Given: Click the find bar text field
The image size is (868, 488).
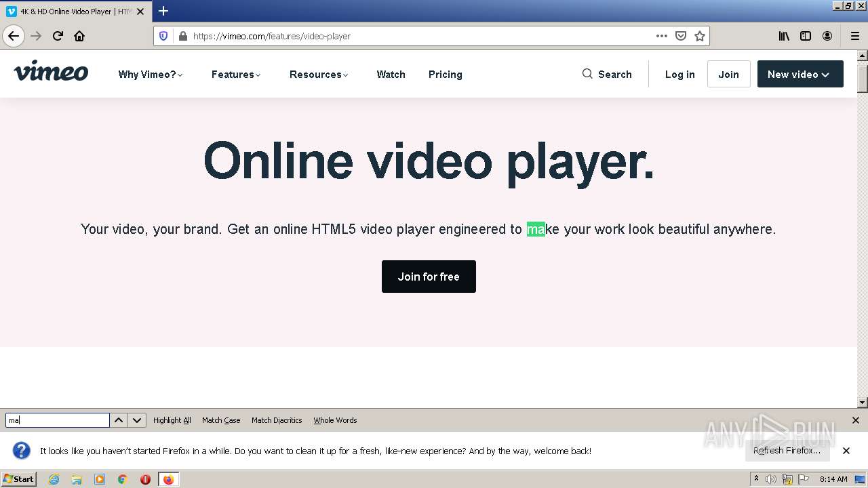Looking at the screenshot, I should [58, 420].
